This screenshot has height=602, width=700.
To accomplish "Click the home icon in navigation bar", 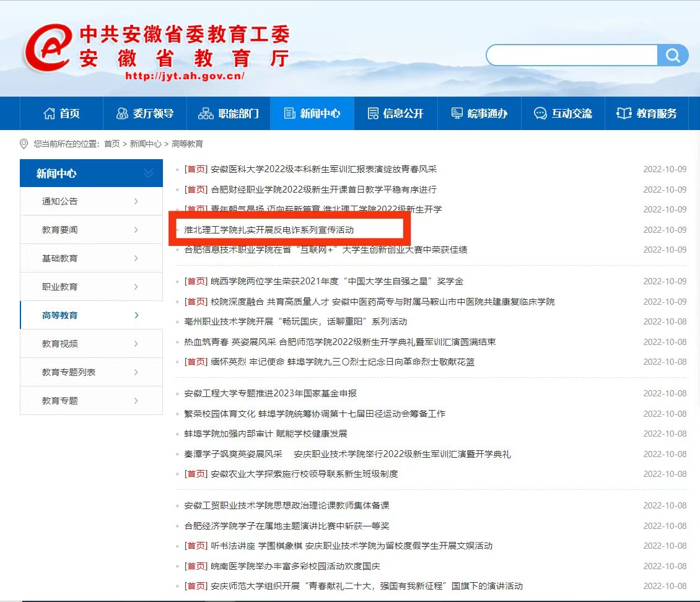I will click(49, 113).
